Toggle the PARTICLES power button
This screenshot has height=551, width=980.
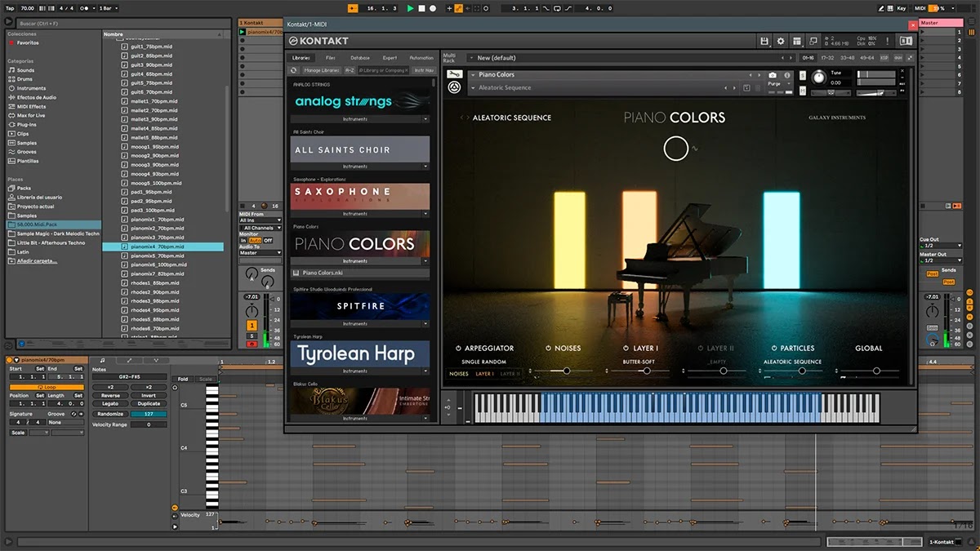tap(773, 349)
